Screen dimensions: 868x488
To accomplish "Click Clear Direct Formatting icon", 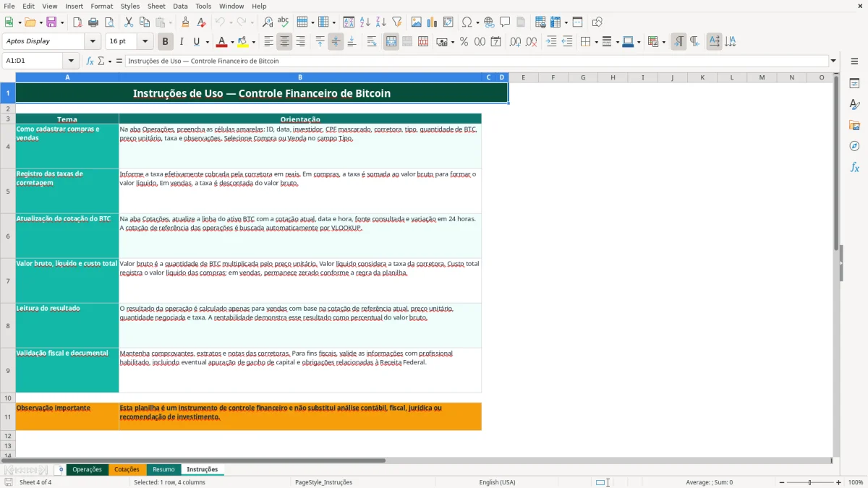I will click(201, 22).
